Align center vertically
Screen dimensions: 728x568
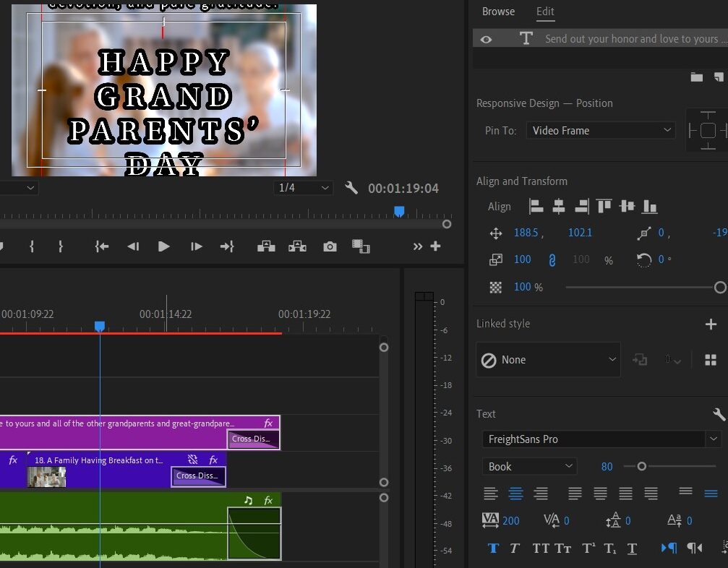(x=627, y=206)
